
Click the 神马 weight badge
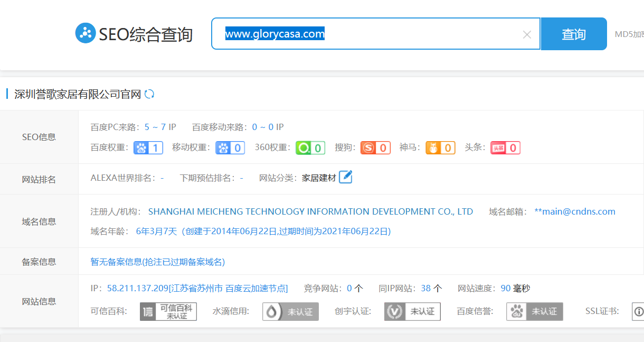pos(440,147)
